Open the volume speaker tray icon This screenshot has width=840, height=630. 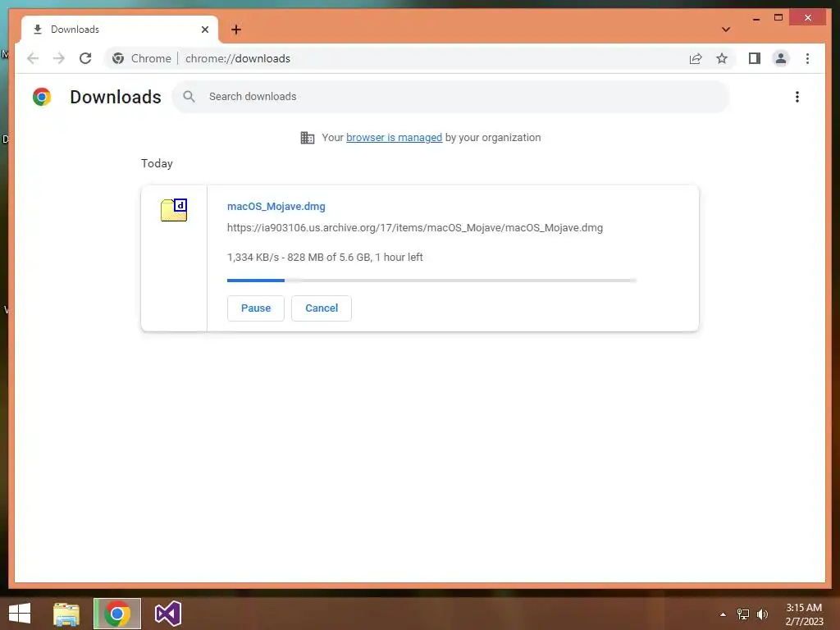pos(762,614)
